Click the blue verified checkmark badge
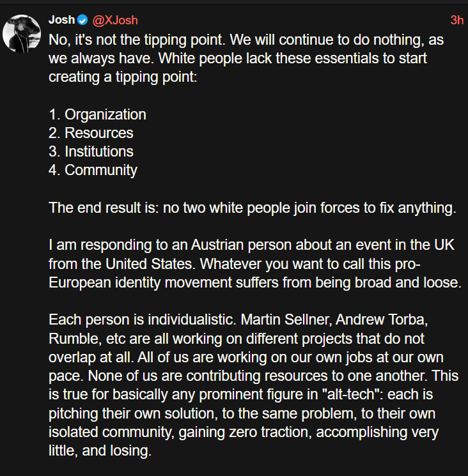The height and width of the screenshot is (476, 468). pyautogui.click(x=82, y=20)
